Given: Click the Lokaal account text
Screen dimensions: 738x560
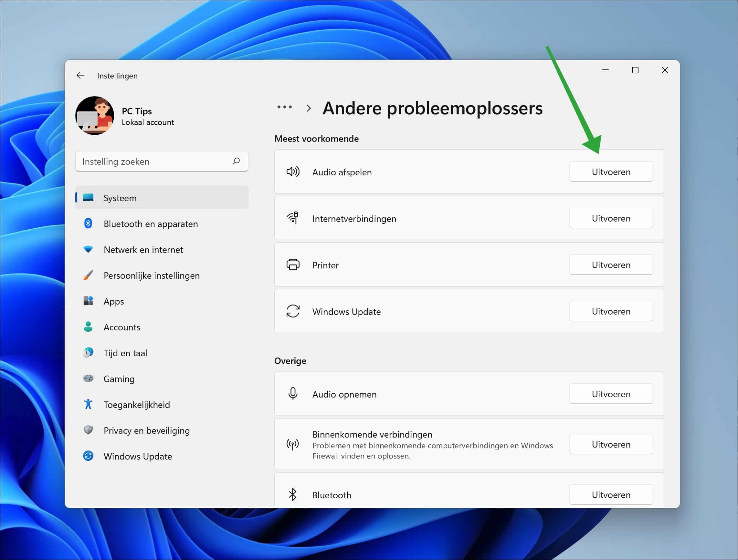Looking at the screenshot, I should (147, 122).
